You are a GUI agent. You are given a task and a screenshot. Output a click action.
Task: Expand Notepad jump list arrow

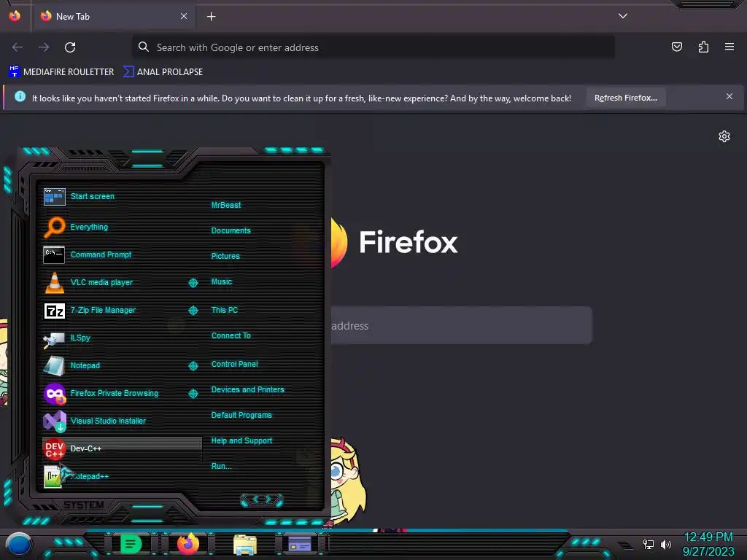click(x=193, y=366)
